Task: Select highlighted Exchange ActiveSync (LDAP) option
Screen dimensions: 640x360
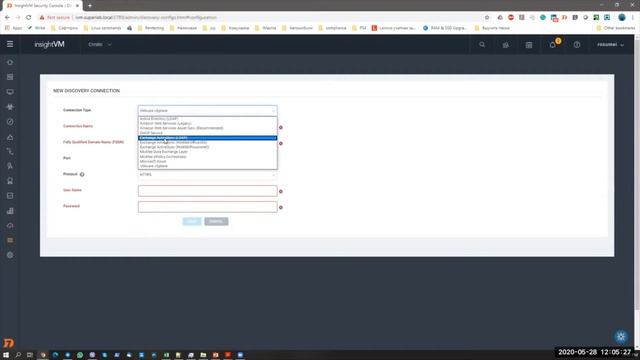Action: click(207, 138)
